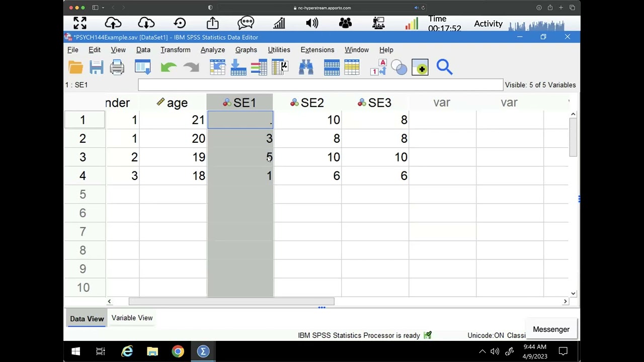Click the speaker audio icon

(x=312, y=23)
